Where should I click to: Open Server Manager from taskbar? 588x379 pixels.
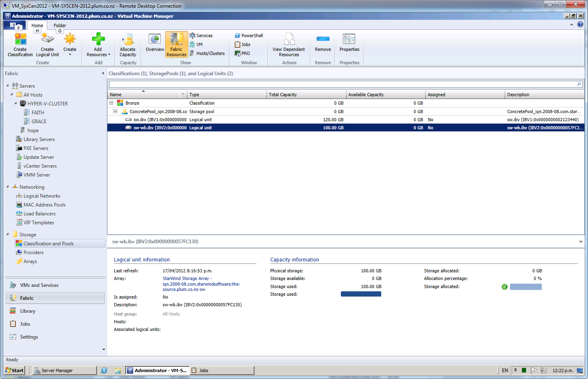click(64, 370)
